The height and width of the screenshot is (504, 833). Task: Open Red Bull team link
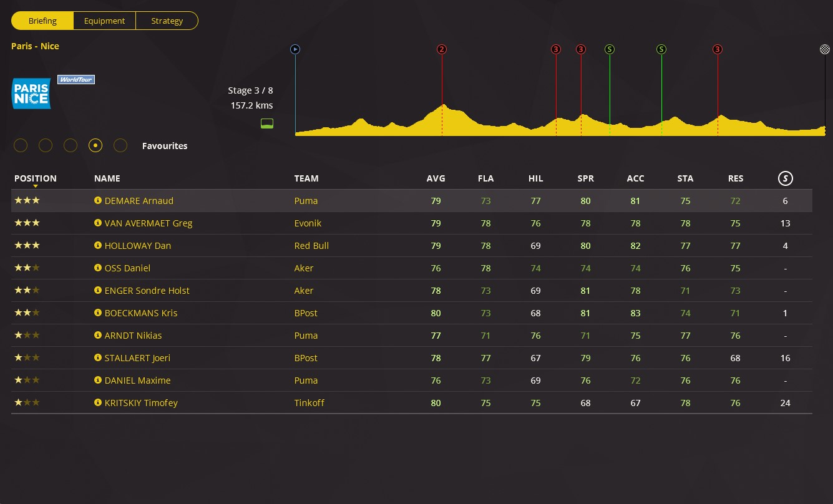tap(311, 246)
